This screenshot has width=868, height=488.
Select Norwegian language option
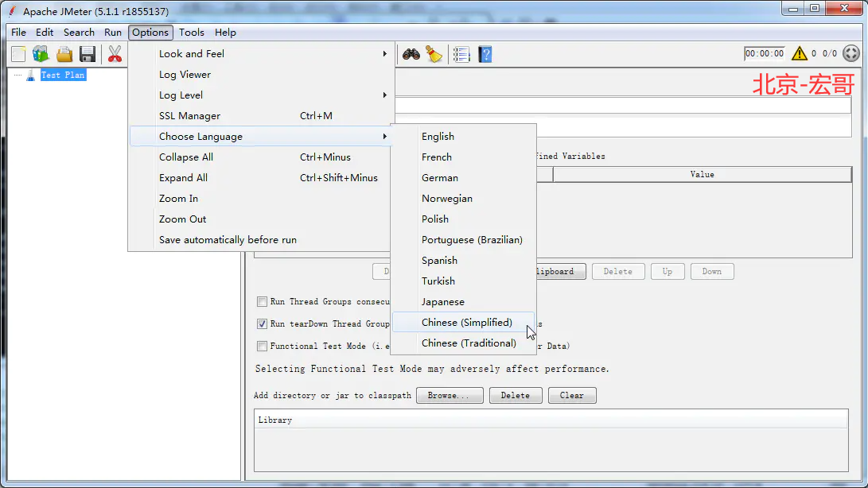(463, 198)
